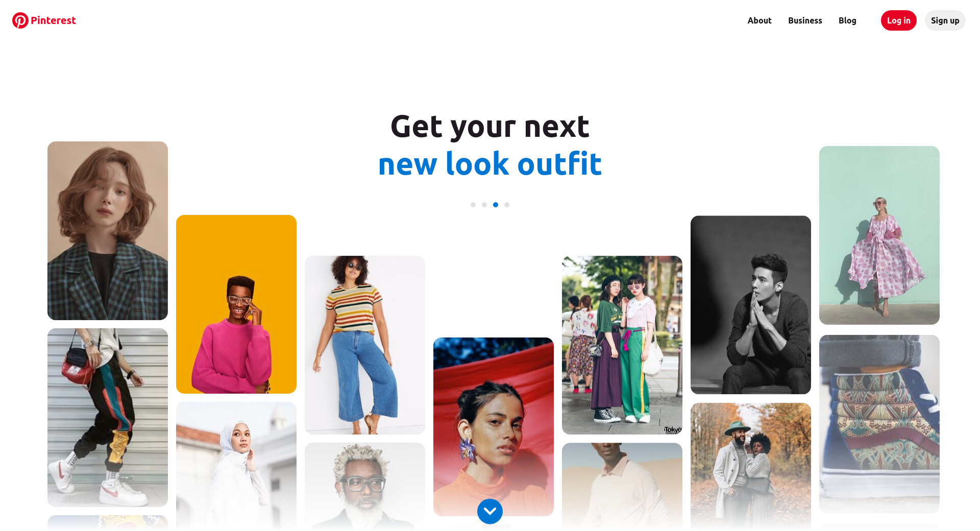Open the red backdrop portrait pin
The width and height of the screenshot is (980, 531).
pyautogui.click(x=494, y=427)
